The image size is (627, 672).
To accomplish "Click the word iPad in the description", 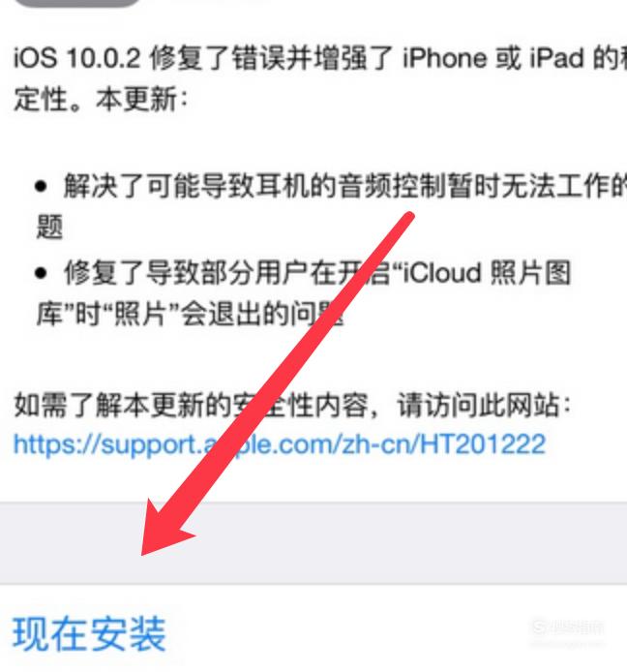I will 556,58.
